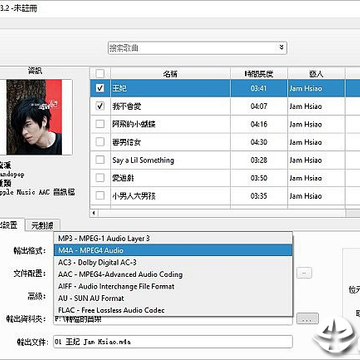Viewport: 360px width, 360px height.
Task: Sort by the 藝人 column header
Action: (316, 74)
